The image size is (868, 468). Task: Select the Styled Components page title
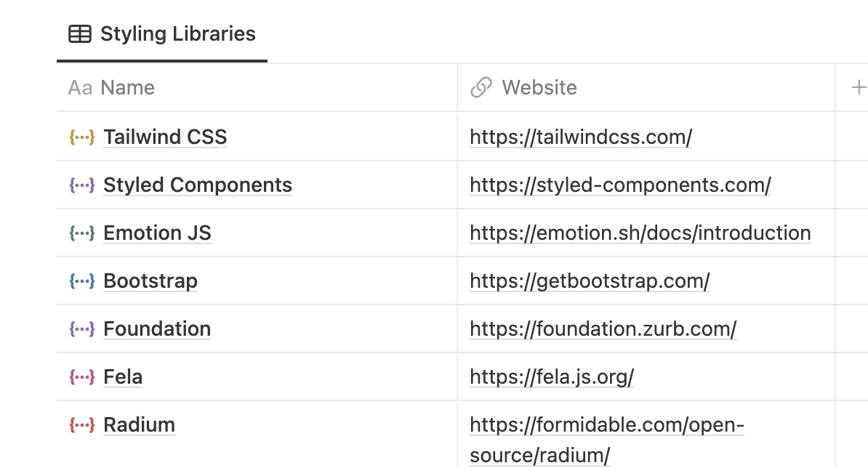tap(198, 185)
